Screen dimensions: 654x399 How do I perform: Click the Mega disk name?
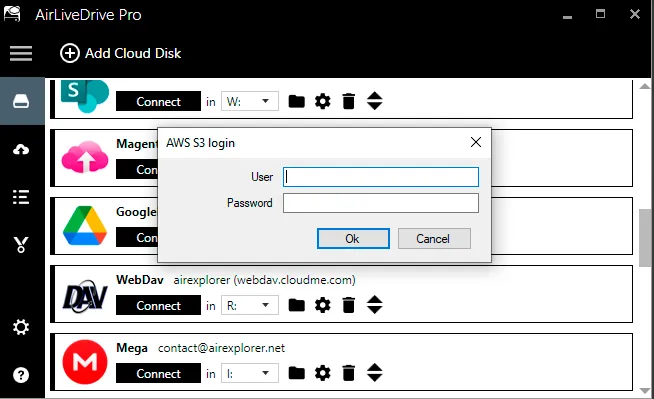(x=132, y=348)
